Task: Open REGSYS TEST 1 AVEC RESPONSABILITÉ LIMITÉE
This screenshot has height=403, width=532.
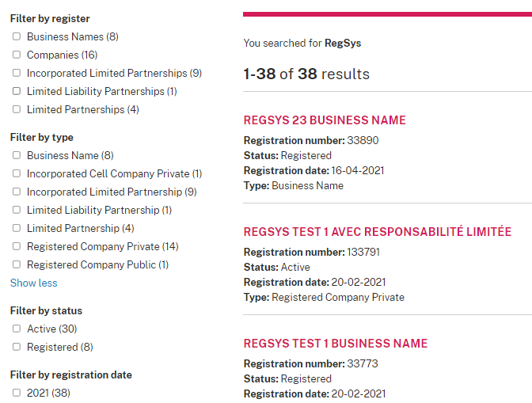Action: [377, 232]
